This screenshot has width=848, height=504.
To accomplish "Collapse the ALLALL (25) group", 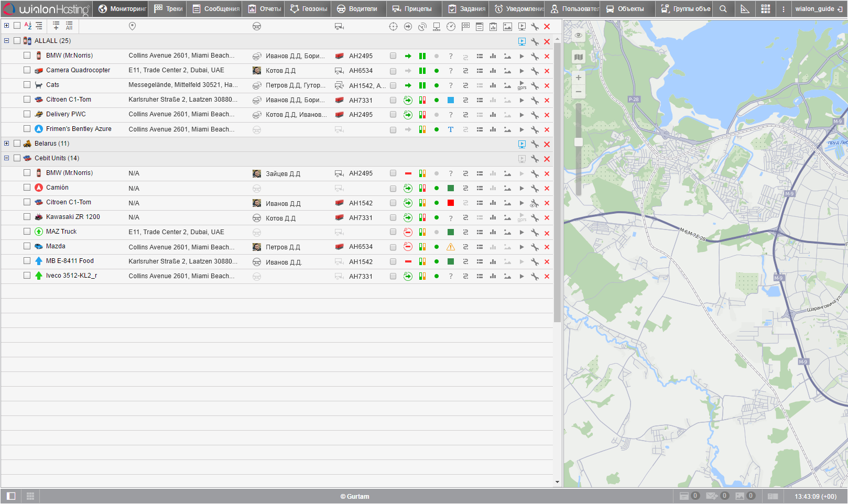I will tap(6, 40).
